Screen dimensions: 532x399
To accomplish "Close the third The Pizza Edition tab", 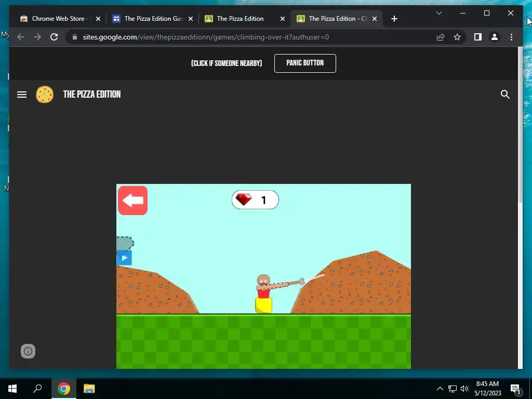I will pyautogui.click(x=283, y=19).
